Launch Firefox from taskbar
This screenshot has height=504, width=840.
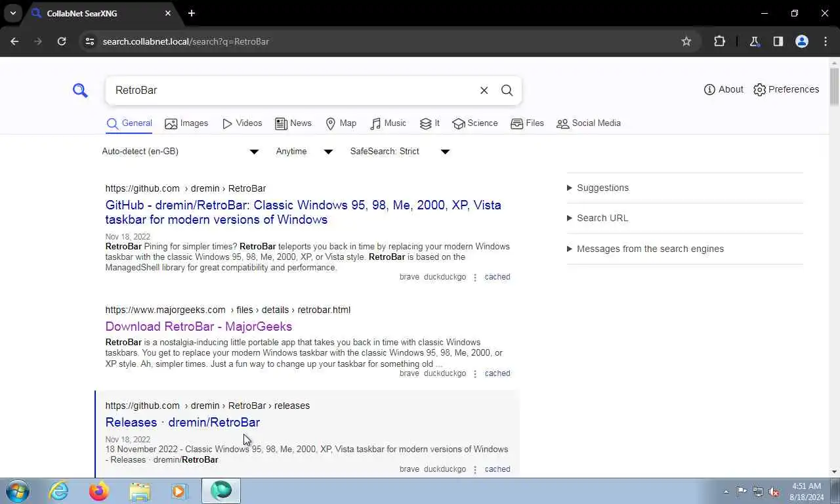(99, 491)
